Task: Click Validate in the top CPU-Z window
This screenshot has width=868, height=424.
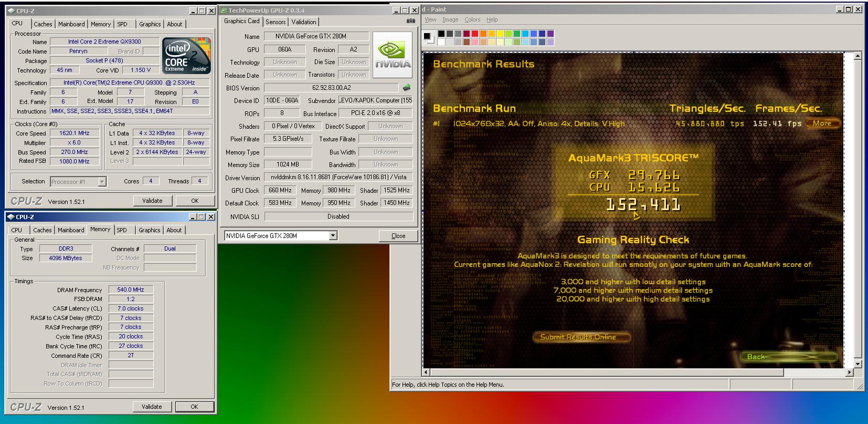Action: [152, 201]
